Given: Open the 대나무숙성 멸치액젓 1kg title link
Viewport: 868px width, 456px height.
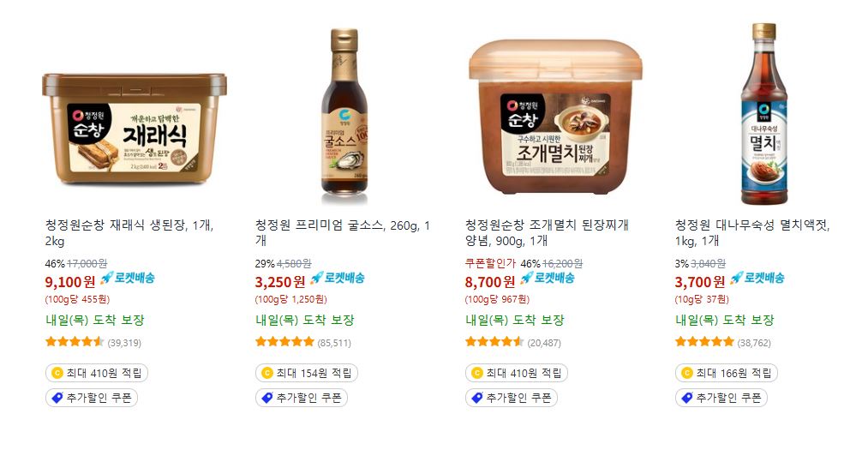Looking at the screenshot, I should tap(752, 232).
